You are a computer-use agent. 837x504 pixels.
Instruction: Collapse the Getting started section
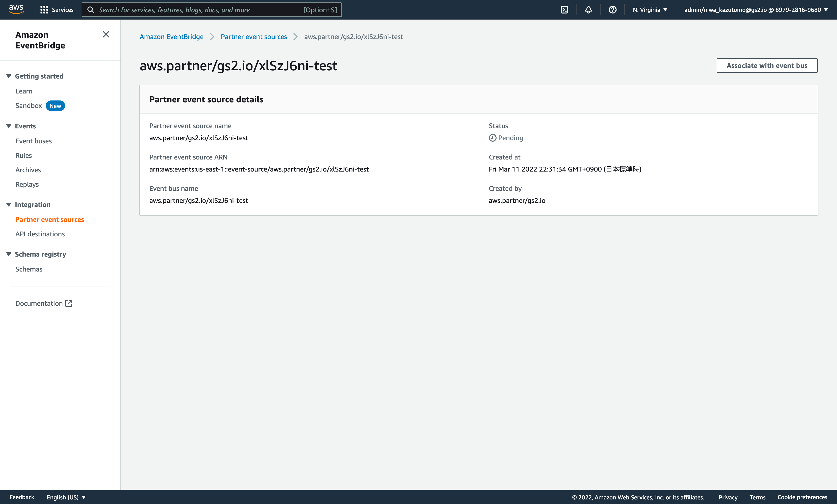(9, 76)
